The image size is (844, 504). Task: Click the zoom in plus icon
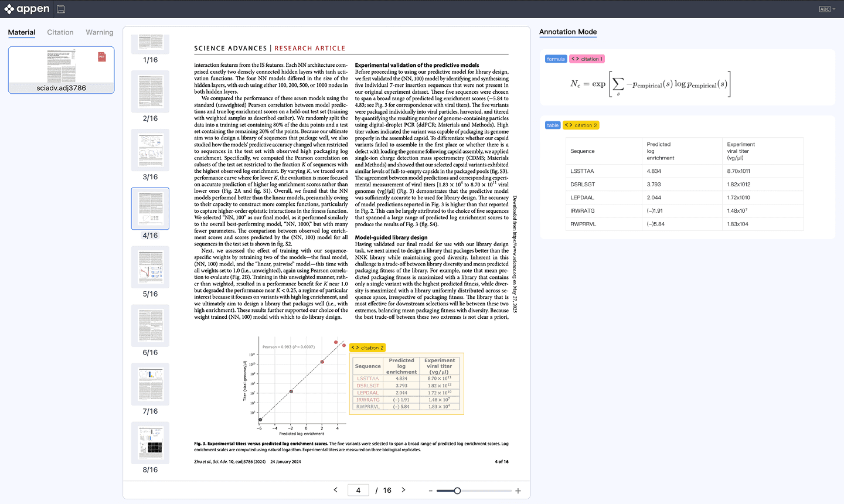518,491
